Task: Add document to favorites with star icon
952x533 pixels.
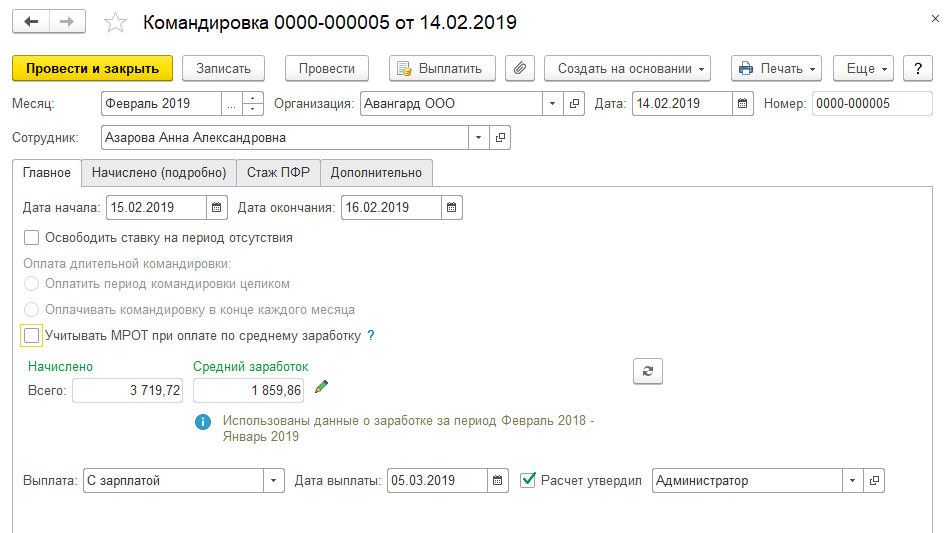Action: (x=117, y=22)
